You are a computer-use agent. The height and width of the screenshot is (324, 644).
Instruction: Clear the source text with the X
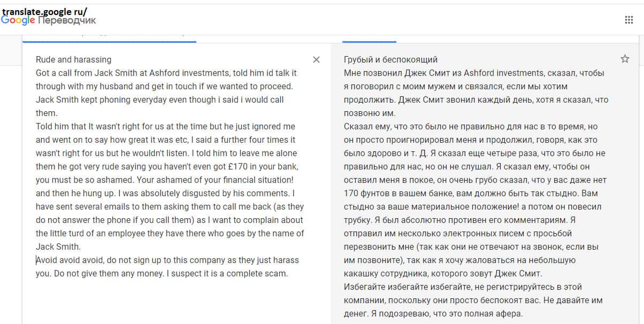[x=316, y=59]
